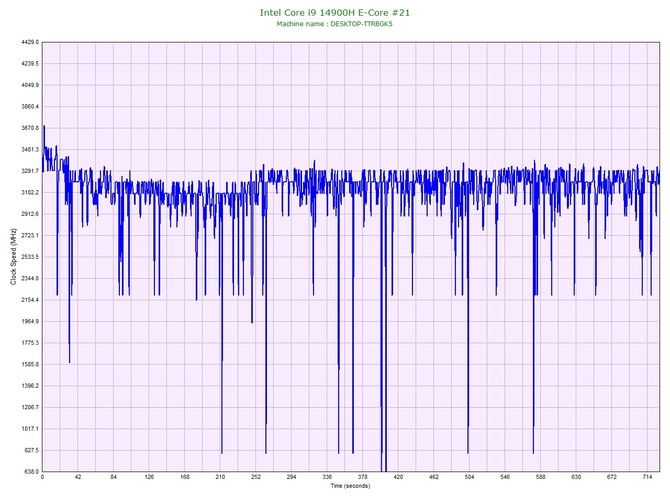Click the 546 tick on the time axis
The height and width of the screenshot is (503, 670).
(505, 477)
